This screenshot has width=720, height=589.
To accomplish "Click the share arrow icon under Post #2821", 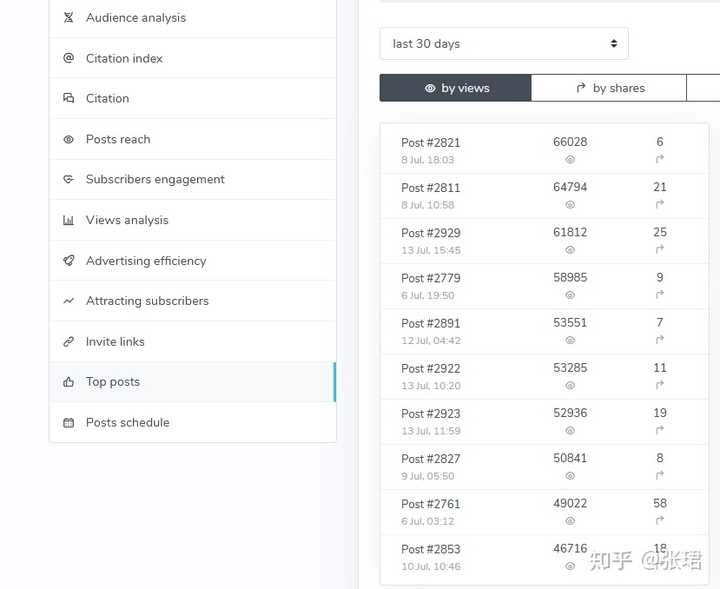I will coord(660,159).
